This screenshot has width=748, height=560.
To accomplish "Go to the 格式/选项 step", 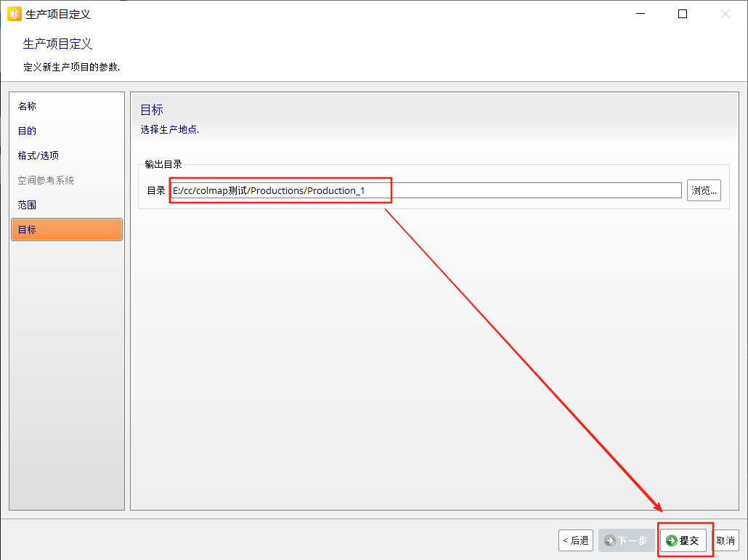I will coord(38,155).
